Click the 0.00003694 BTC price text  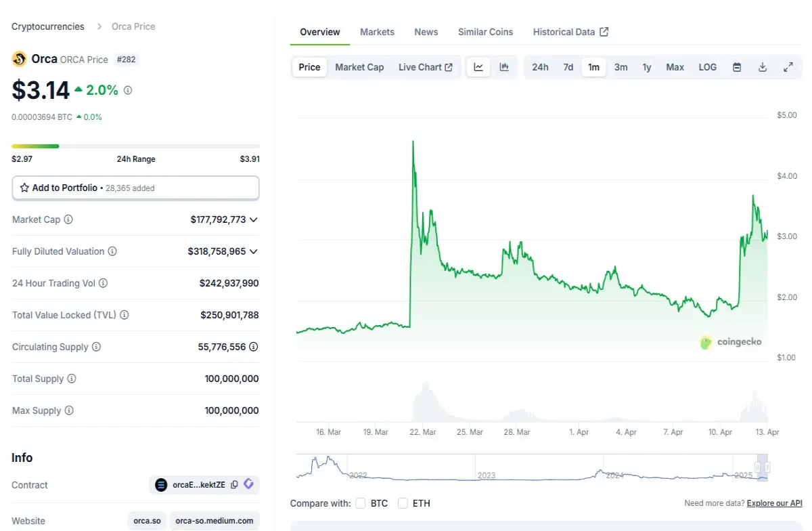(x=42, y=116)
